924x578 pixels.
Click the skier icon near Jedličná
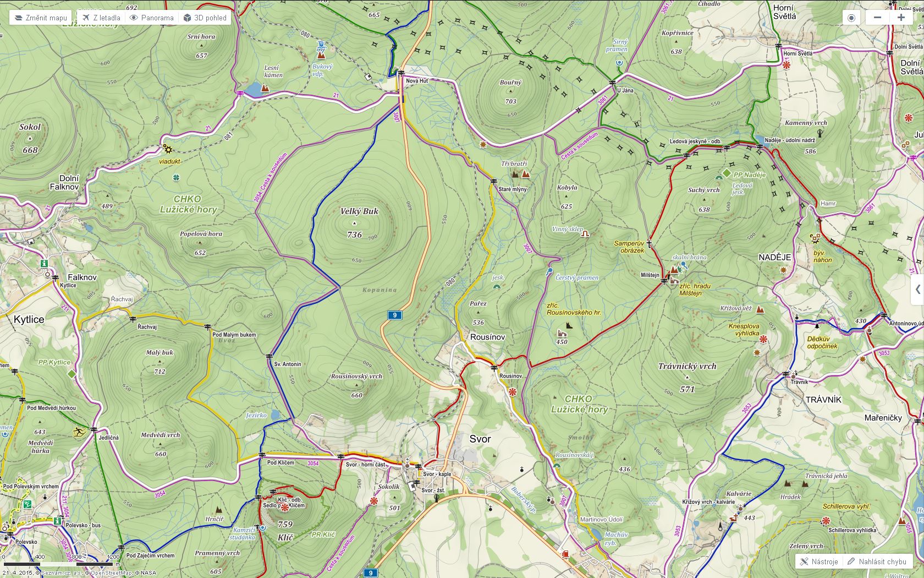click(x=79, y=432)
